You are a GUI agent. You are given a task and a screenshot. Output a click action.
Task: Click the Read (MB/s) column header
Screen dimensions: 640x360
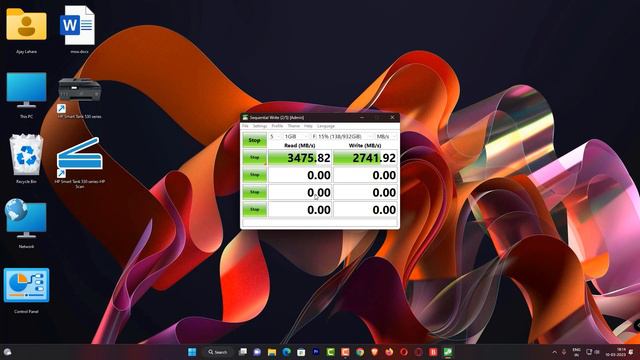tap(300, 145)
